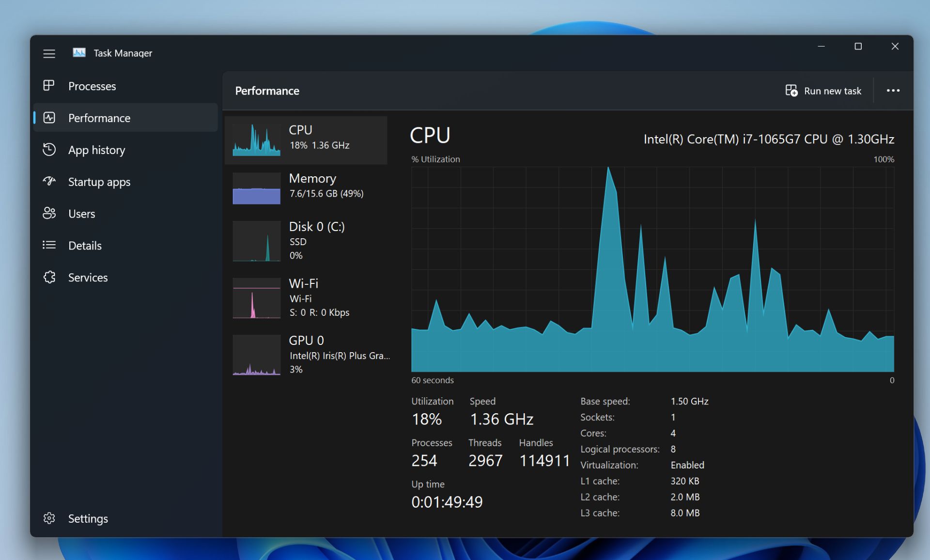Open the Disk 0 (C:) performance panel
This screenshot has width=930, height=560.
coord(308,240)
